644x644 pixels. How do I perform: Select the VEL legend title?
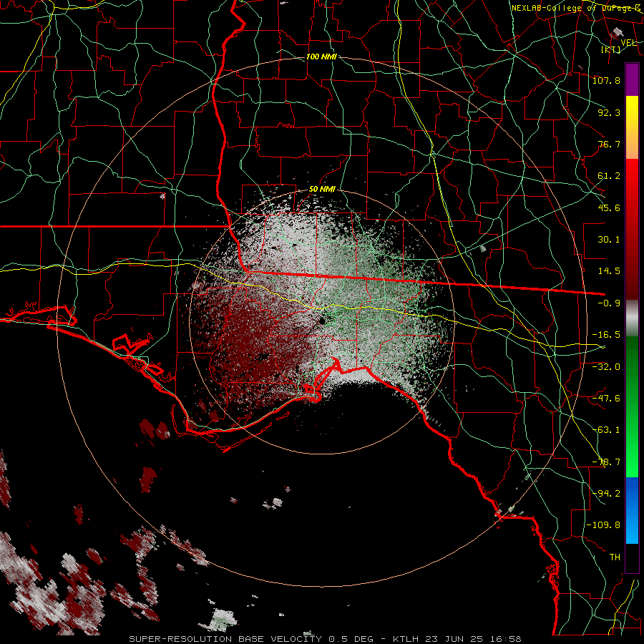[x=628, y=43]
